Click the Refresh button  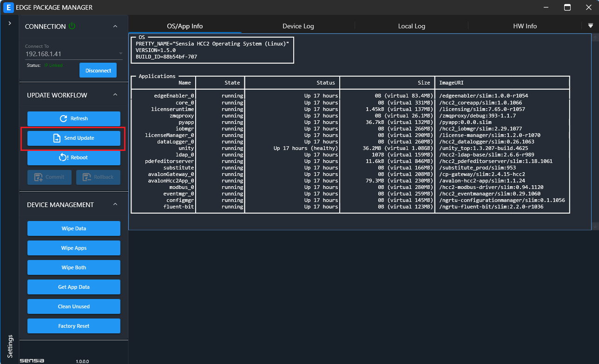coord(74,118)
